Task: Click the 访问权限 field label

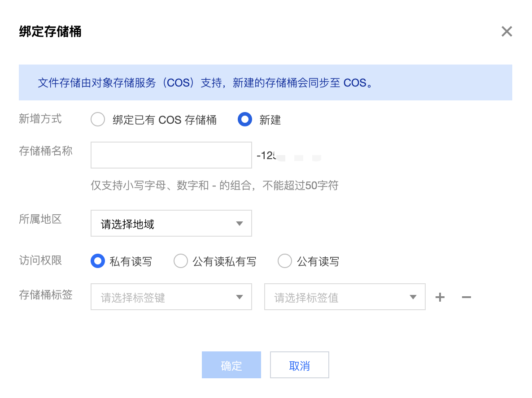Action: [x=40, y=261]
